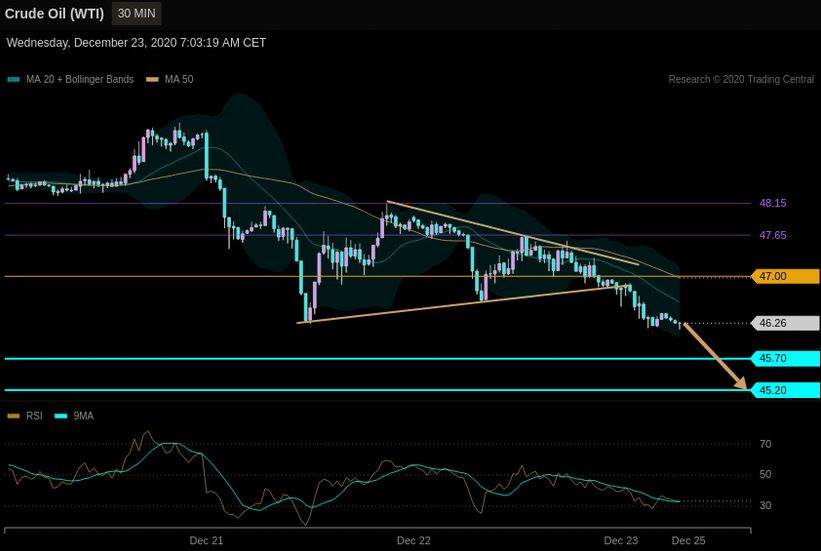821x551 pixels.
Task: Toggle the RSI legend entry
Action: click(25, 416)
